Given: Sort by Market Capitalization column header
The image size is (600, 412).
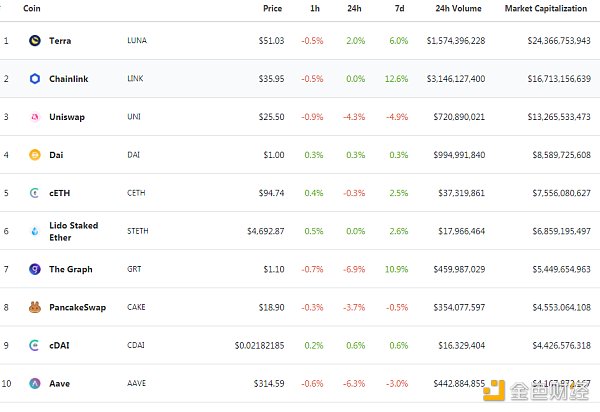Looking at the screenshot, I should tap(547, 9).
